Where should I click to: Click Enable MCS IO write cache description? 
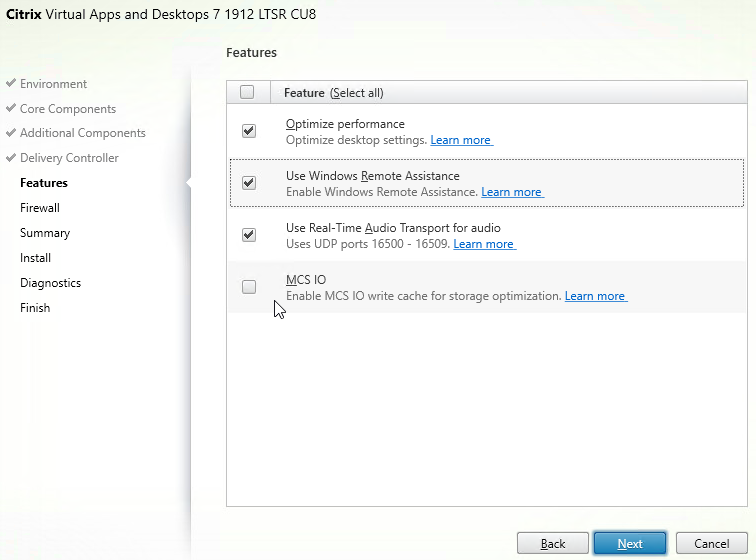pyautogui.click(x=424, y=297)
